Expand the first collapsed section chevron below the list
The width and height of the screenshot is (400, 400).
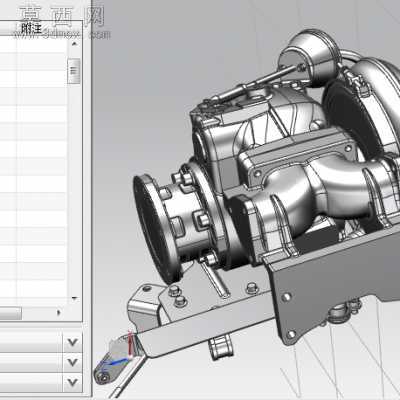(72, 342)
